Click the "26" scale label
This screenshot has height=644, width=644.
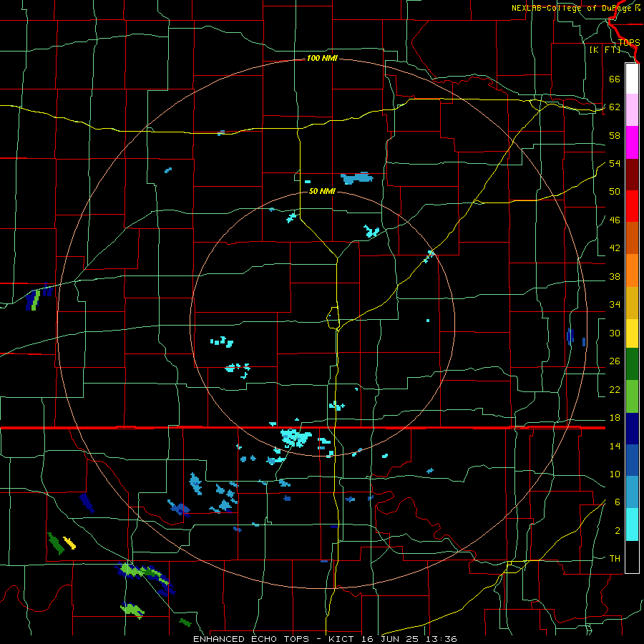(615, 361)
